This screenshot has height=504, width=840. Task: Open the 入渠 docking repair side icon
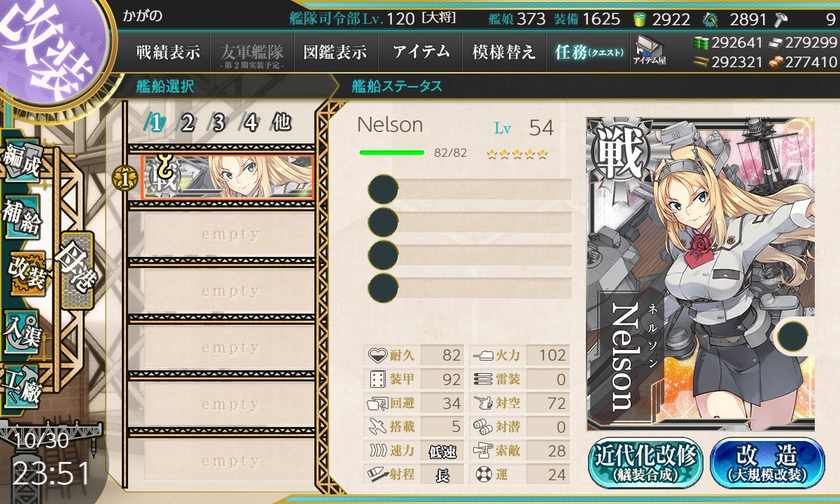click(22, 331)
